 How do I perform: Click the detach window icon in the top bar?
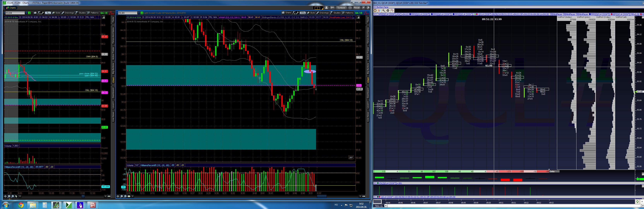pos(368,8)
